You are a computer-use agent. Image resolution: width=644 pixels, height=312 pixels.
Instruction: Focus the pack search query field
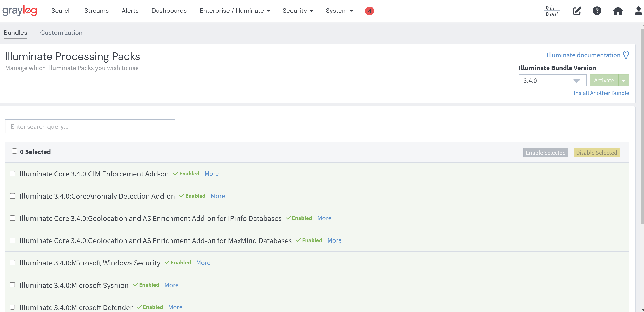90,127
